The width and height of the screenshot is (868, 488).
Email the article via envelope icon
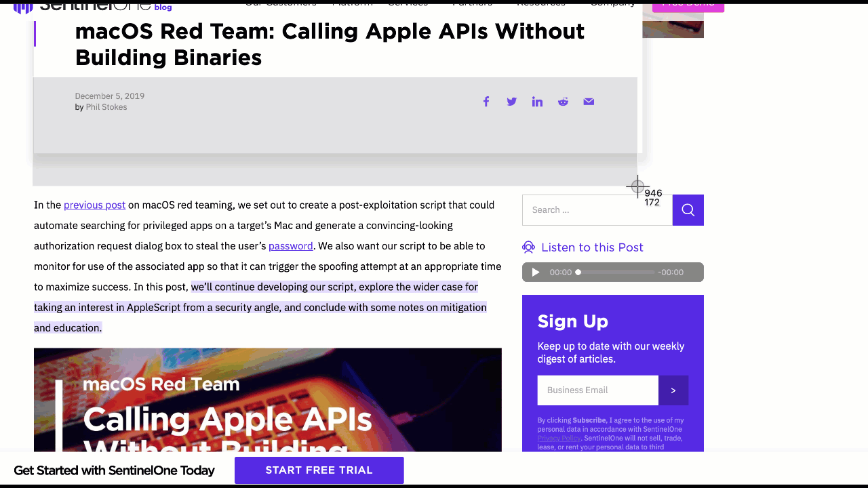(x=589, y=102)
